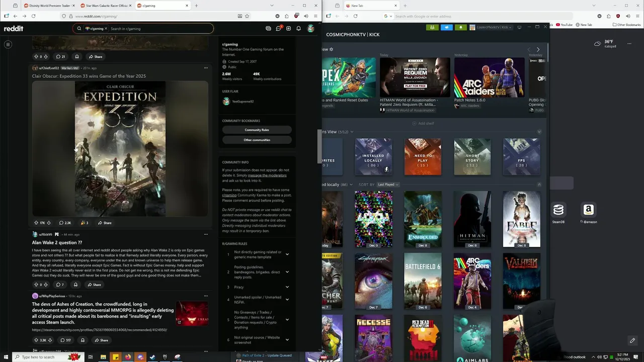Open the What's New settings gear in Steam
The width and height of the screenshot is (644, 362).
(331, 49)
